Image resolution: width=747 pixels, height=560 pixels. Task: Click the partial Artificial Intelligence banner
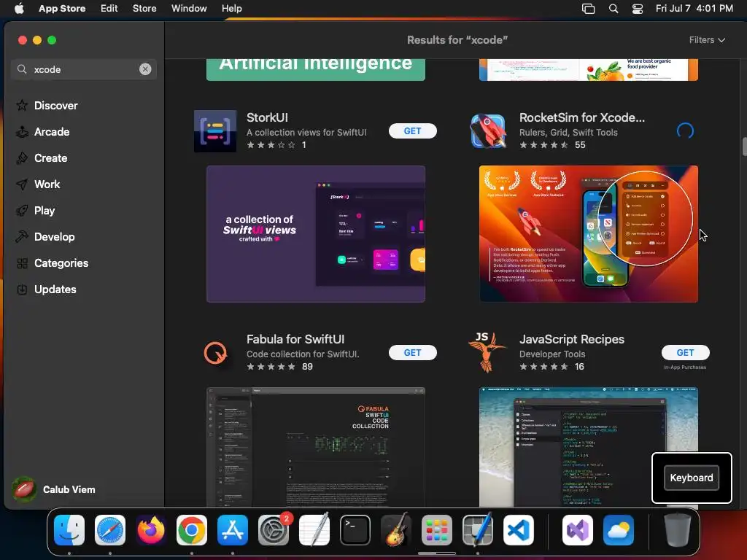tap(316, 69)
